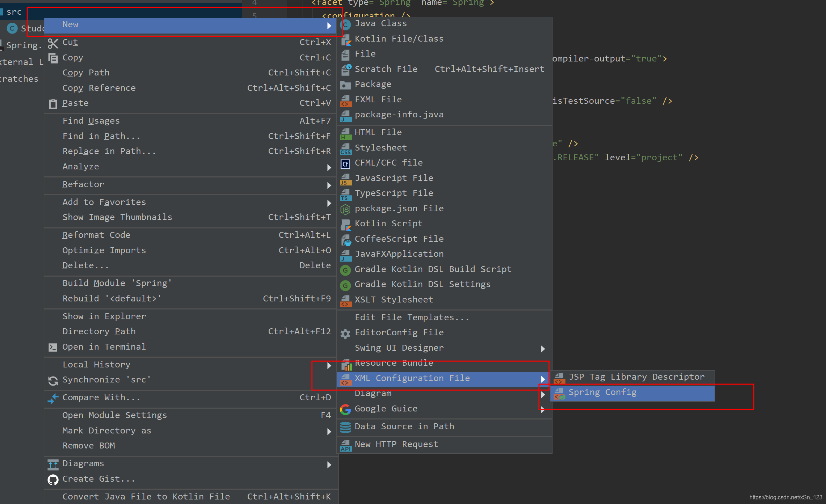826x504 pixels.
Task: Click the JavaScript File icon
Action: pos(345,179)
